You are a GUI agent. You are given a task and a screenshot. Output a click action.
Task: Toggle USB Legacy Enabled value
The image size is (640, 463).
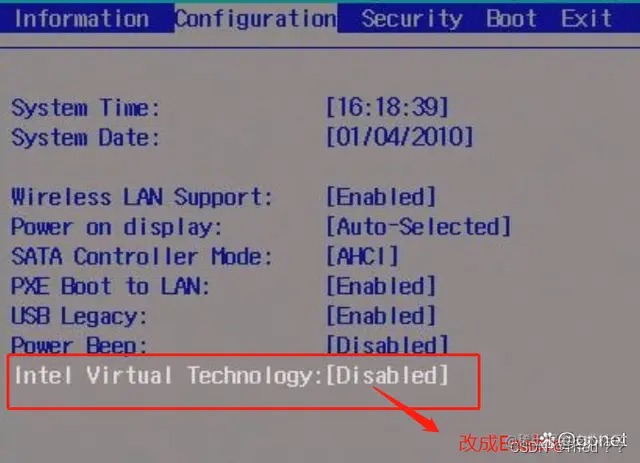[381, 316]
